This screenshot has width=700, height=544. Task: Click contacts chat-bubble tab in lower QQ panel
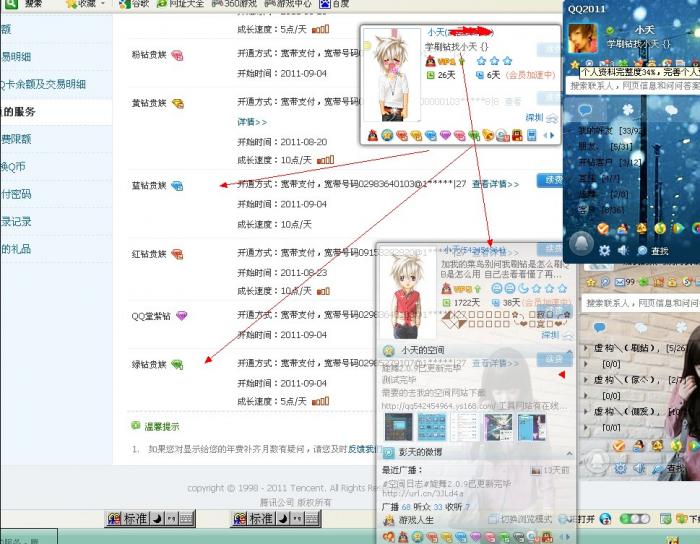click(x=599, y=327)
